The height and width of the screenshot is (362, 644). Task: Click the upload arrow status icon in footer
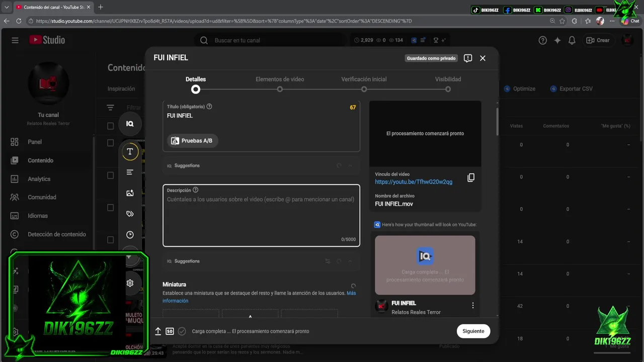[x=158, y=331]
